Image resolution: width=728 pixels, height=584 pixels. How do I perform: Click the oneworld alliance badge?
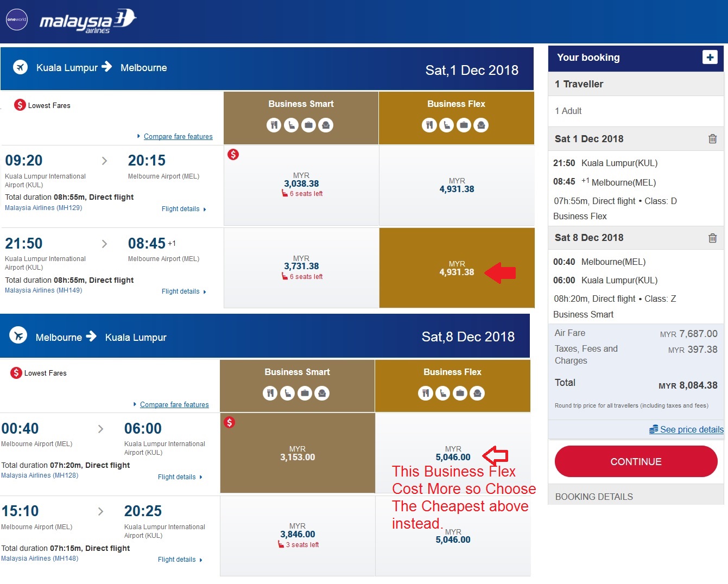(16, 20)
